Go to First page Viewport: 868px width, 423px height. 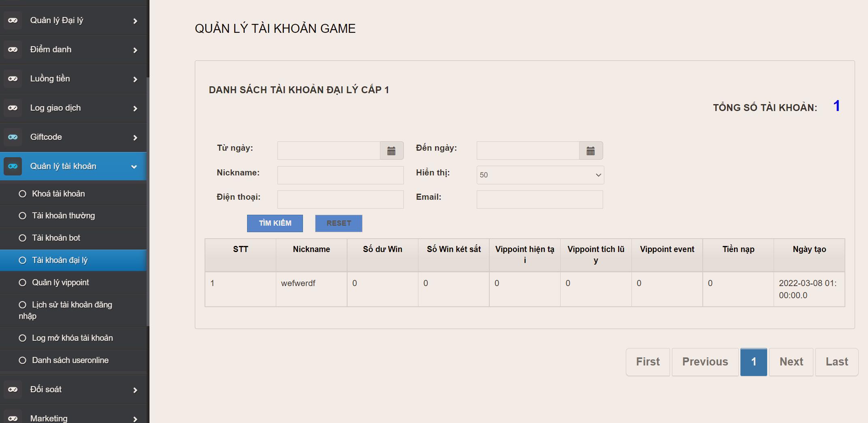[648, 362]
